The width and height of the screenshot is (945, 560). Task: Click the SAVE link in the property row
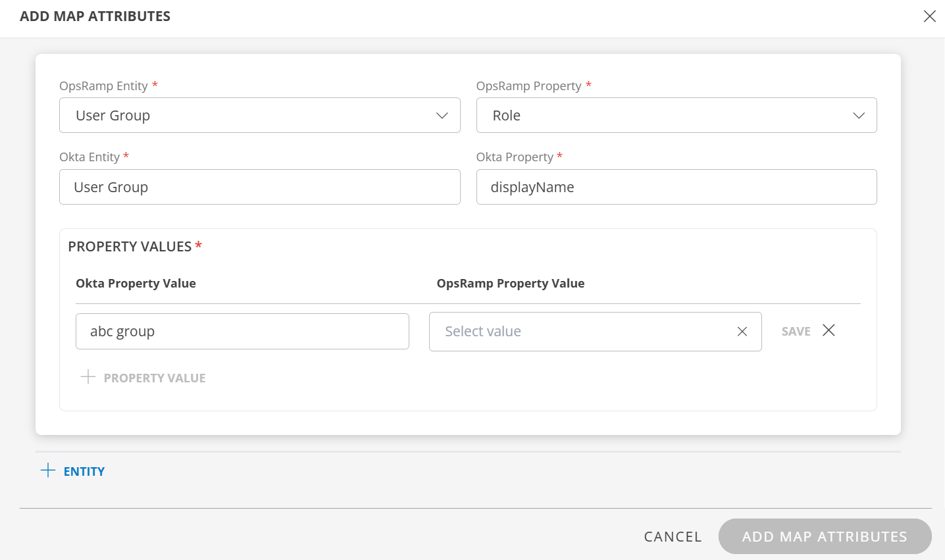point(795,331)
